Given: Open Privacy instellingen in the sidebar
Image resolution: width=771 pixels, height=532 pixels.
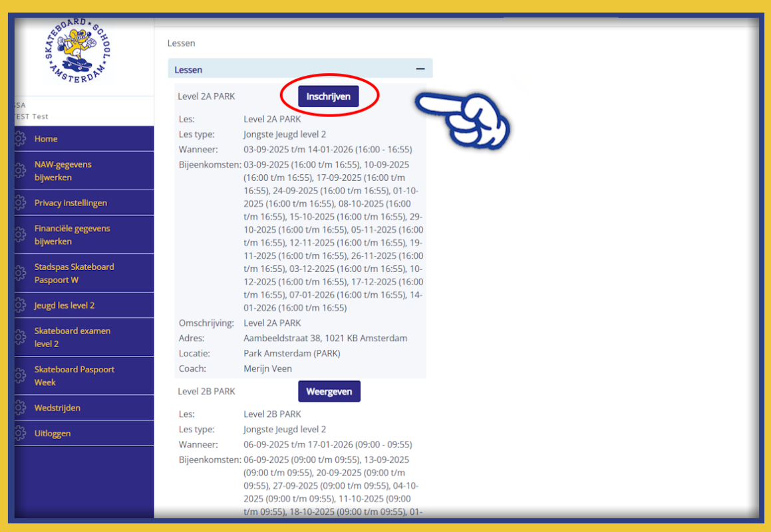Looking at the screenshot, I should point(71,203).
